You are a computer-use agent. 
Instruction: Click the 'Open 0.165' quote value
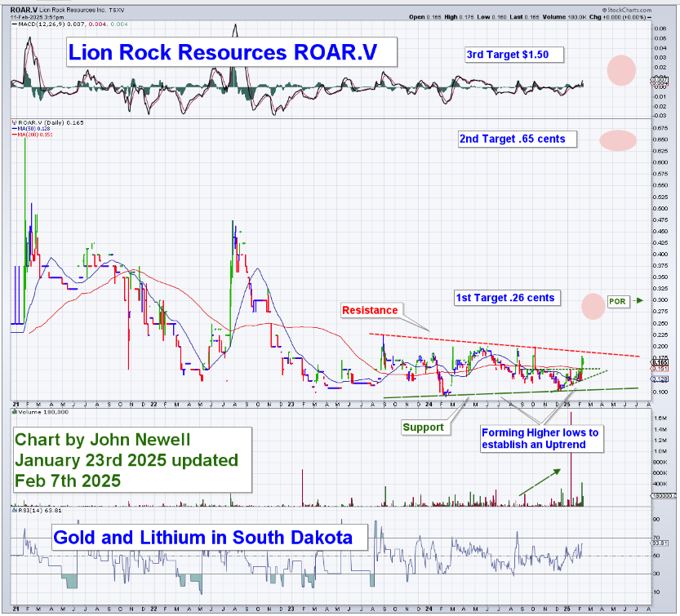tap(425, 17)
